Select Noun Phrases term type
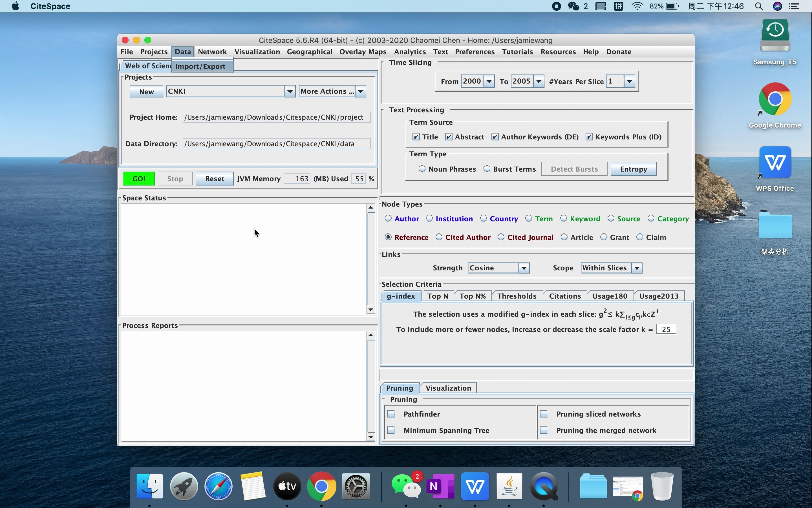 [x=422, y=169]
